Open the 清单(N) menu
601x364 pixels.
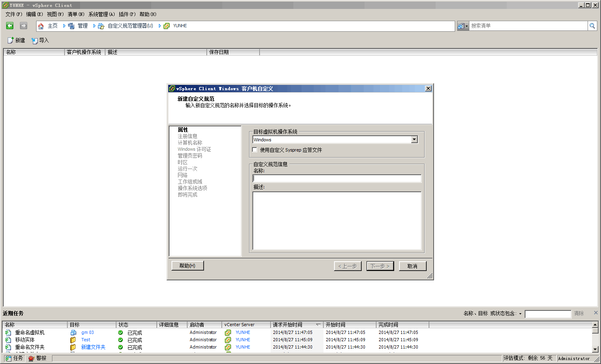(x=76, y=14)
